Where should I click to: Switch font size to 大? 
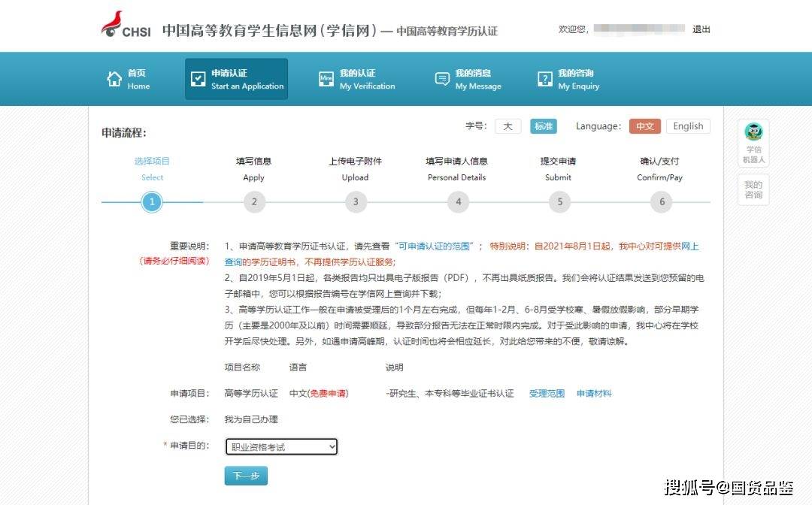507,126
